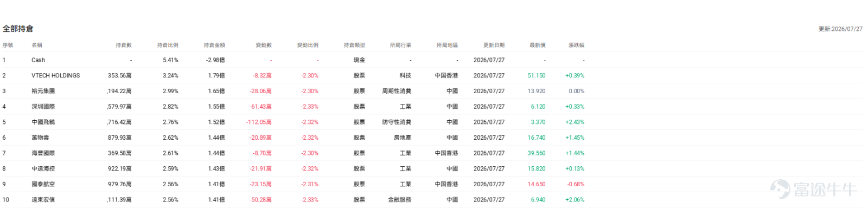Click the +0.39% price change
Screen dimensions: 868x209
point(575,76)
